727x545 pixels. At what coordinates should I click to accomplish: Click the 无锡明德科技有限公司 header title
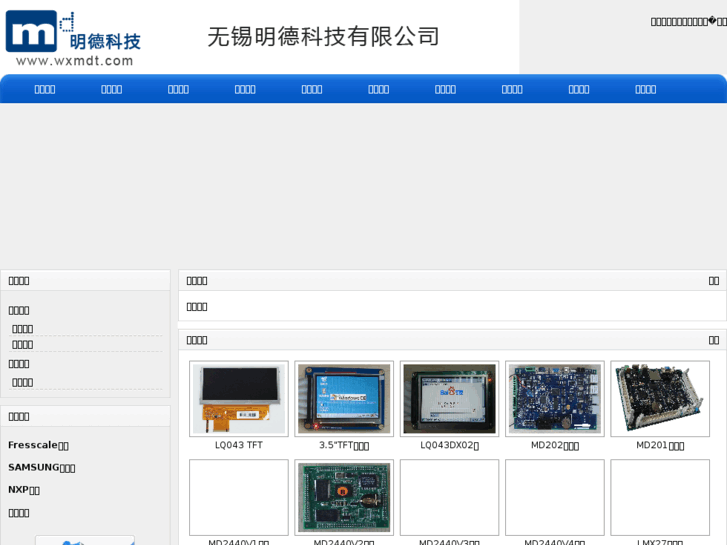[x=323, y=37]
